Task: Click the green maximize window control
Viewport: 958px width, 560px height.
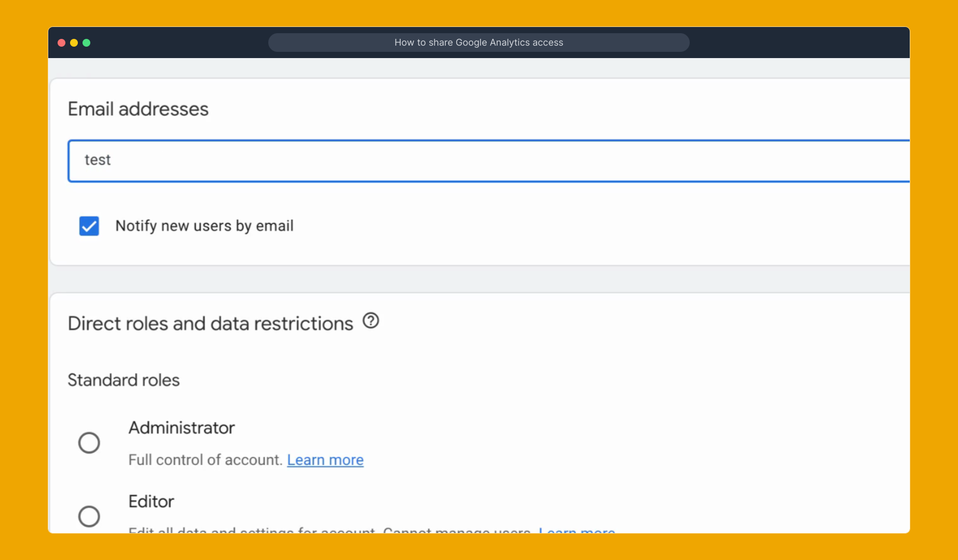Action: [87, 43]
